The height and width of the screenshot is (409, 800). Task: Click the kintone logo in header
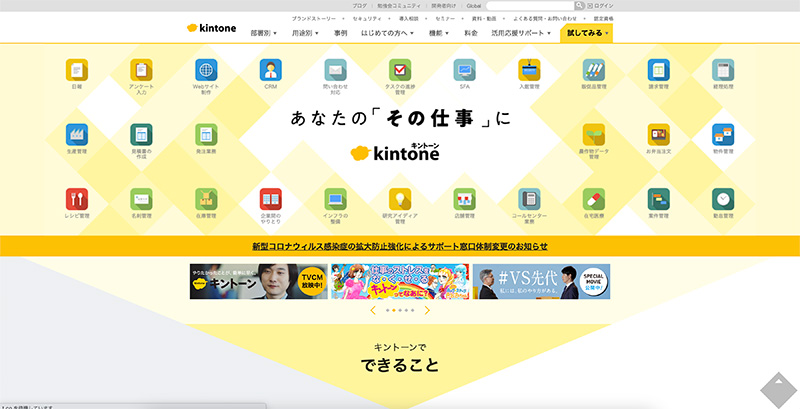pos(211,28)
